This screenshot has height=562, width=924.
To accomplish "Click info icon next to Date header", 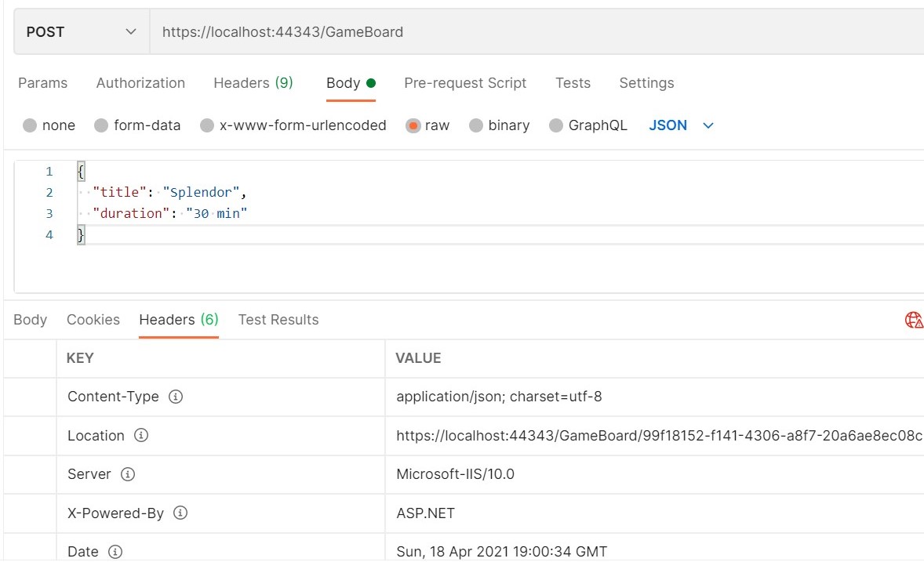I will point(115,552).
